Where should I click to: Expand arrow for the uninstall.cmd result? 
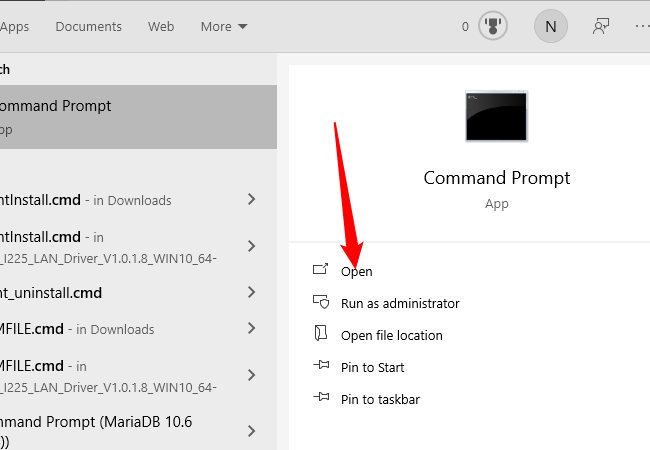coord(252,293)
